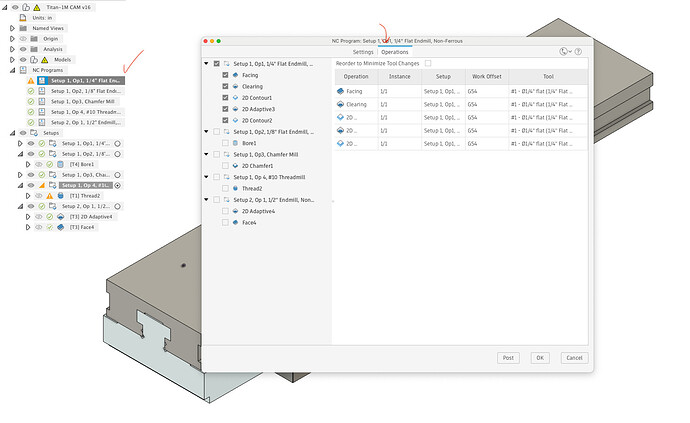
Task: Click the 2D Chamfer1 operation icon
Action: point(235,165)
